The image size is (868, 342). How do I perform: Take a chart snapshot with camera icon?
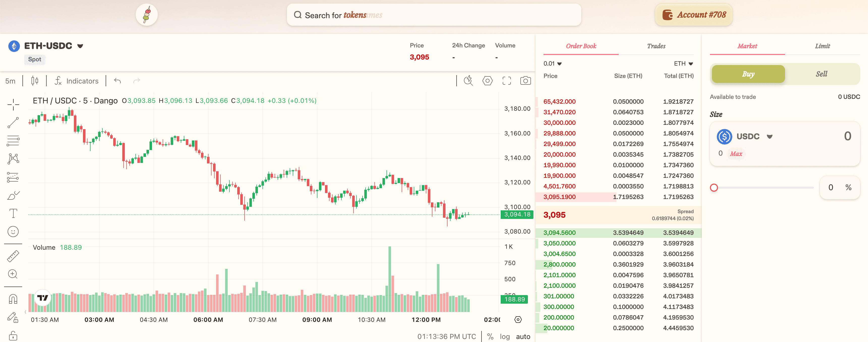pyautogui.click(x=525, y=81)
